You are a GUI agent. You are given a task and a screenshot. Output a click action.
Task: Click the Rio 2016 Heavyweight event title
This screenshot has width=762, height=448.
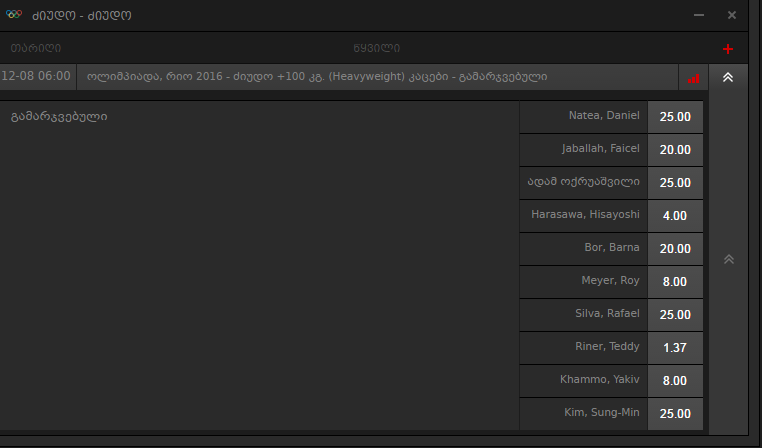click(x=317, y=77)
